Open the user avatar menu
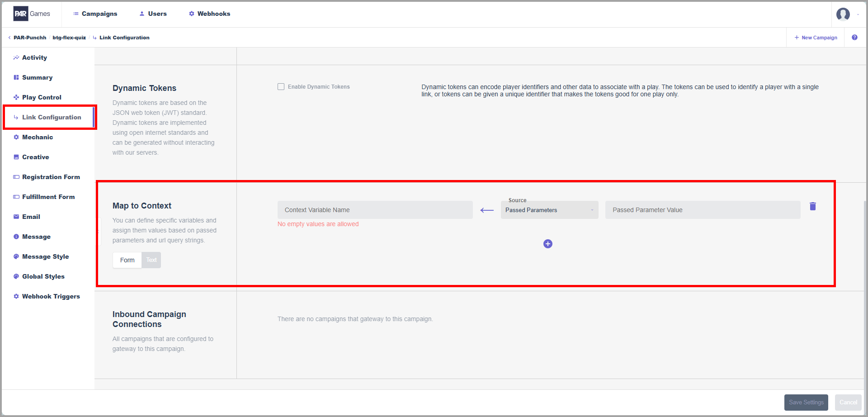 tap(843, 14)
